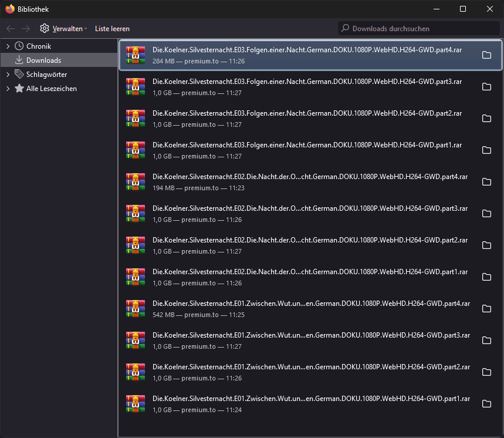Click WinRAR icon of E03 part3.rar
This screenshot has height=438, width=504.
(136, 87)
